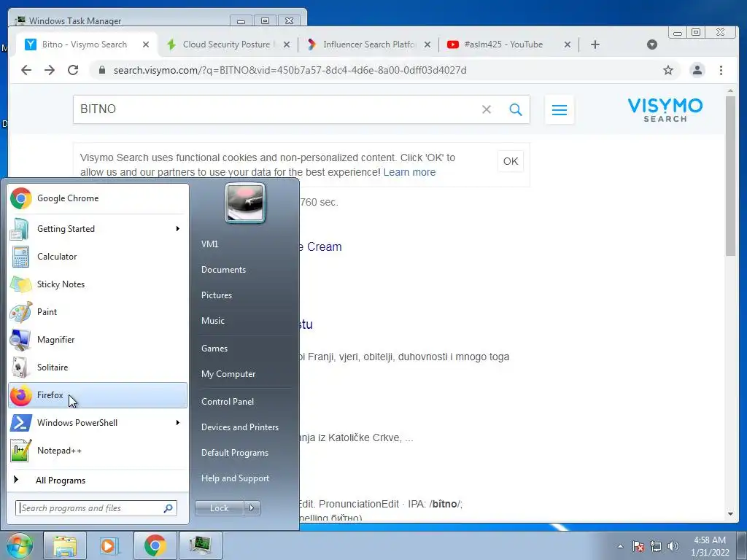Open Games in the Start menu
Image resolution: width=747 pixels, height=560 pixels.
[x=214, y=349]
